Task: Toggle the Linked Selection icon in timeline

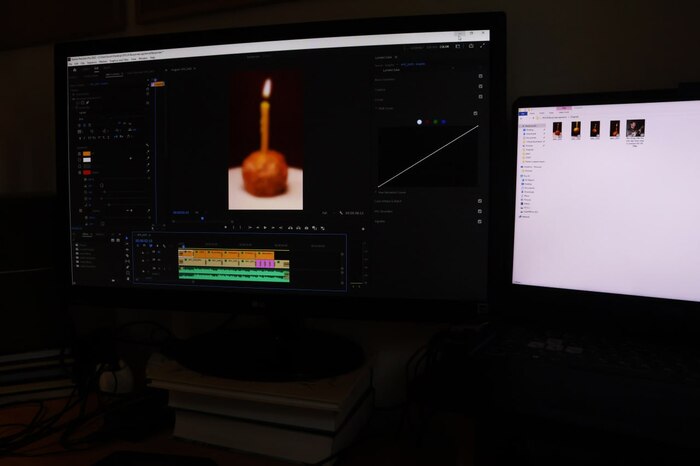Action: tap(150, 245)
